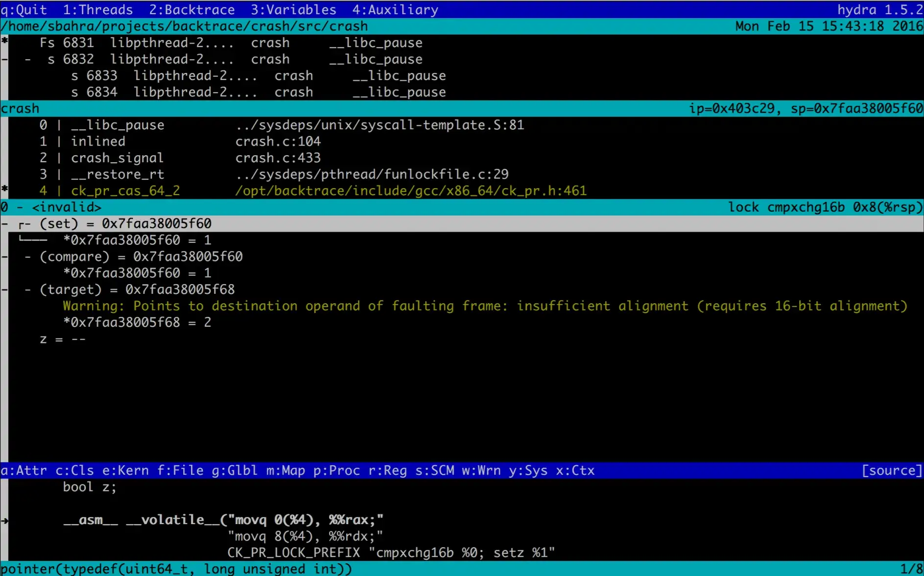The image size is (924, 576).
Task: Open the 4:Auxiliary menu
Action: [x=395, y=9]
